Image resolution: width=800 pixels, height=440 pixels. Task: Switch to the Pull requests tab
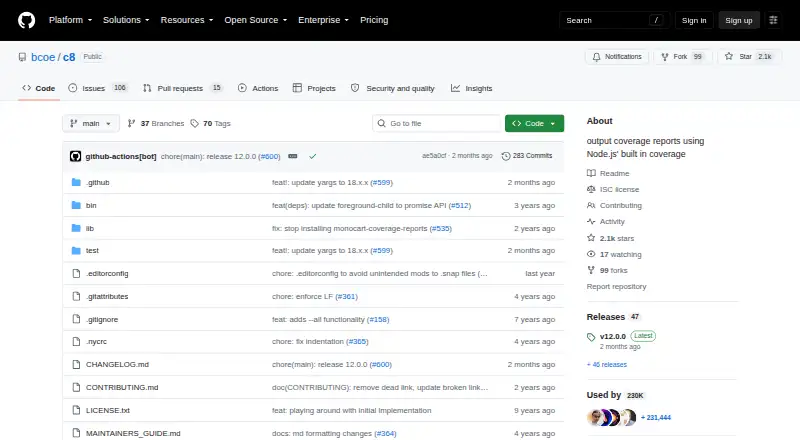183,88
